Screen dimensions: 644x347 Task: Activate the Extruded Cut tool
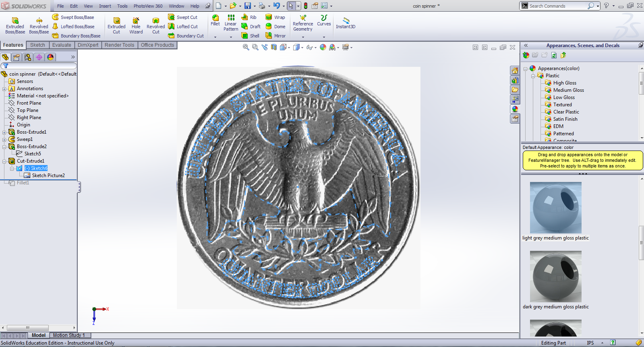click(x=116, y=26)
